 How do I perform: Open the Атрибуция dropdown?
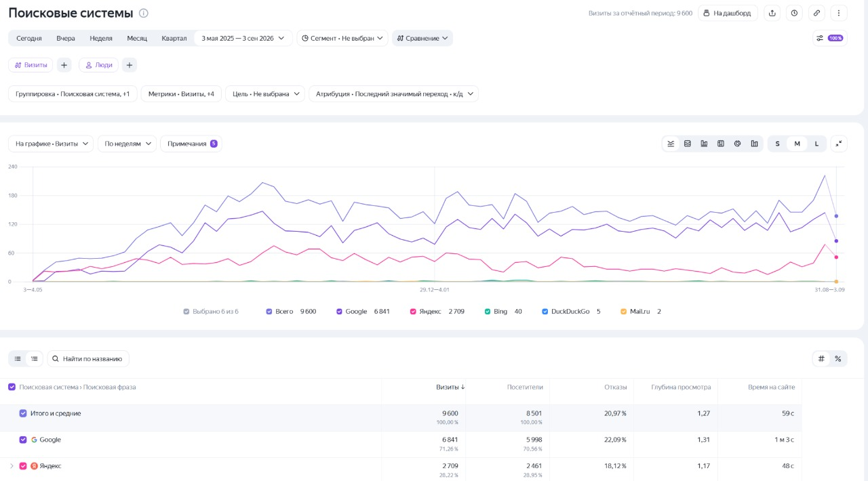click(393, 93)
